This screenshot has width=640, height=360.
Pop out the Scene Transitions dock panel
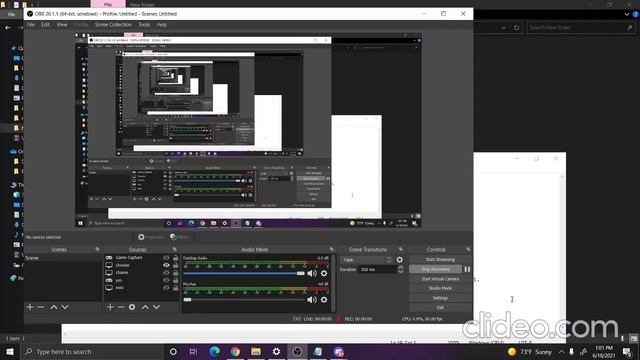[x=400, y=249]
